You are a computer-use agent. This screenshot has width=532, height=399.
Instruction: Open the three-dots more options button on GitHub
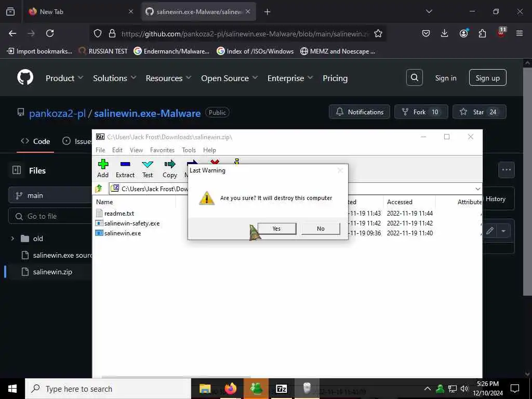506,170
